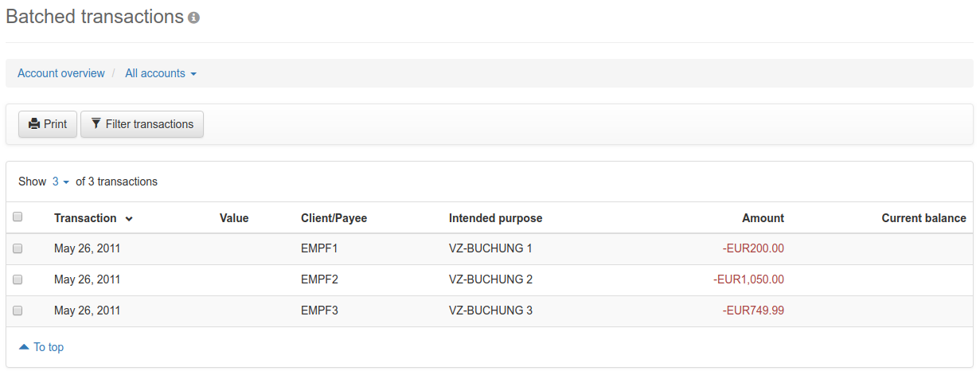Image resolution: width=980 pixels, height=375 pixels.
Task: Go to Account overview breadcrumb
Action: tap(61, 73)
